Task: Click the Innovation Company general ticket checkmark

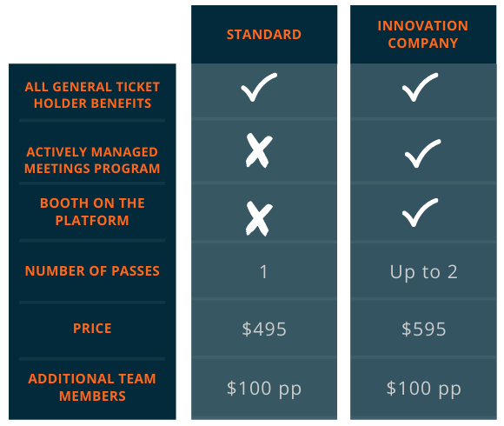Action: 420,87
